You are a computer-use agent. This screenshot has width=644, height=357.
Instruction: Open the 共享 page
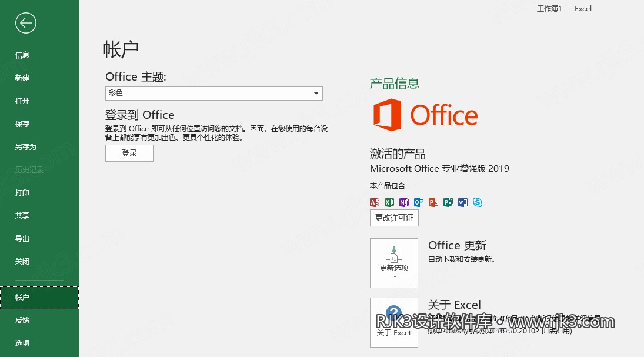tap(22, 216)
